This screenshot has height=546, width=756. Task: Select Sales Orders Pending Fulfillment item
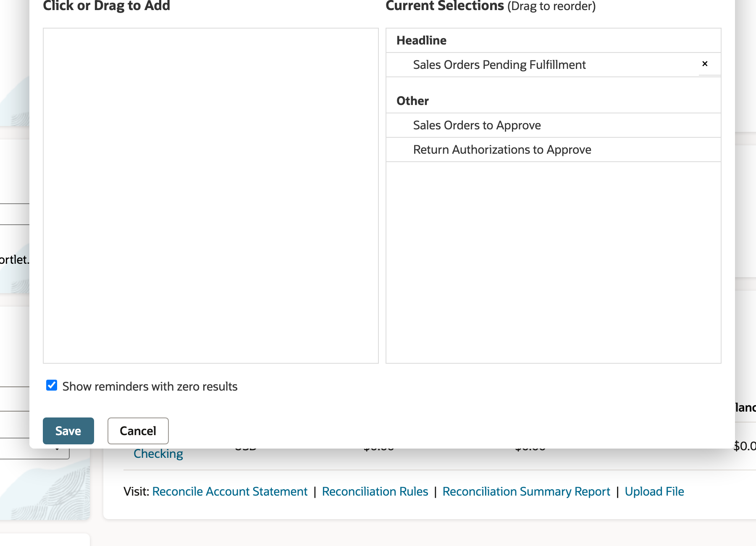tap(553, 65)
